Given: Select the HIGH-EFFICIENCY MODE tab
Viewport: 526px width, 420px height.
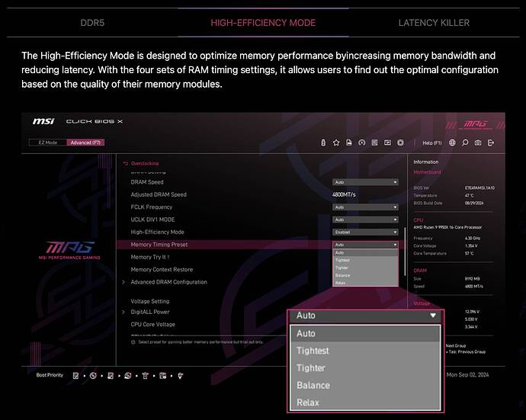Looking at the screenshot, I should (263, 23).
